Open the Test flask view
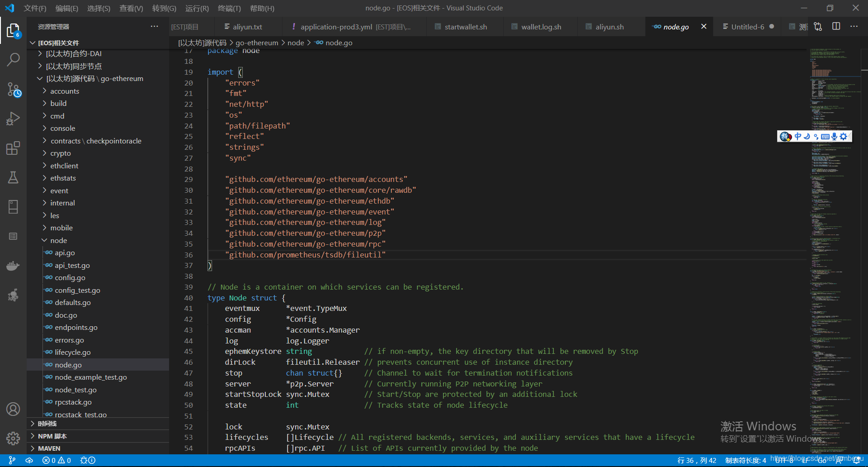 [x=13, y=177]
